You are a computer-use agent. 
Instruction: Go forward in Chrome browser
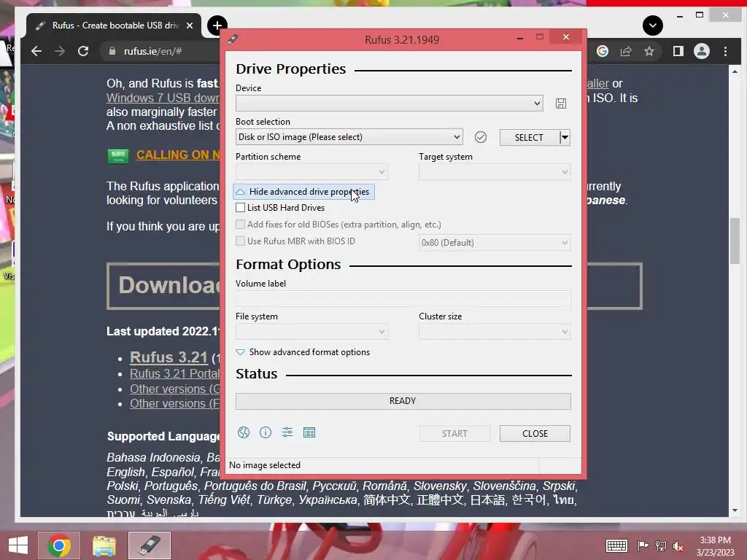click(x=60, y=51)
